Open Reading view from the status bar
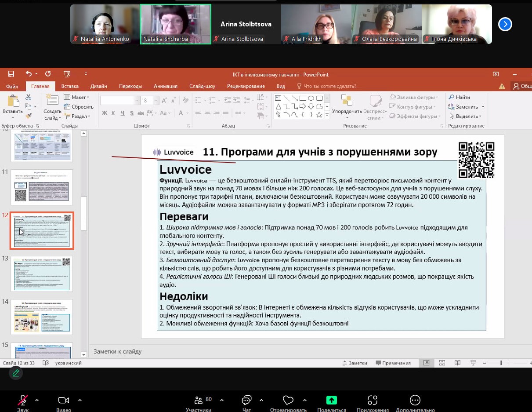This screenshot has height=412, width=532. (457, 363)
